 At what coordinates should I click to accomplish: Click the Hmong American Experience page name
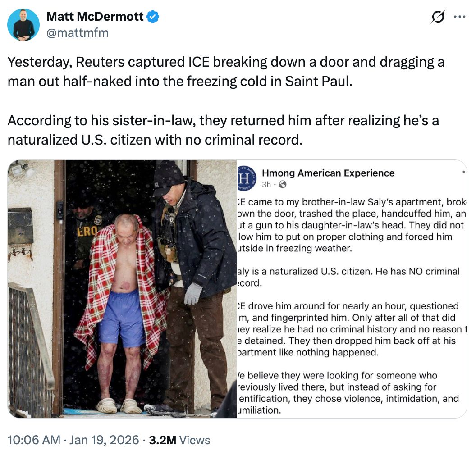328,173
